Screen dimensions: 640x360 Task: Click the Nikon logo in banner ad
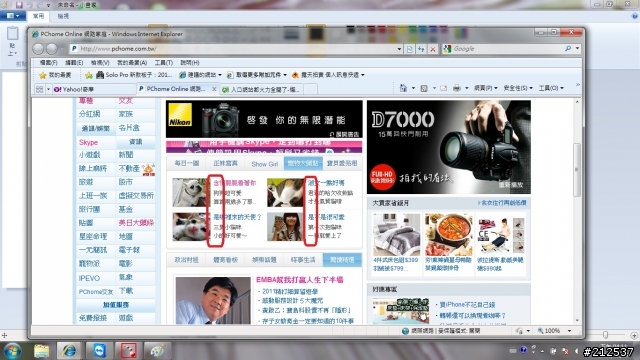pyautogui.click(x=180, y=115)
